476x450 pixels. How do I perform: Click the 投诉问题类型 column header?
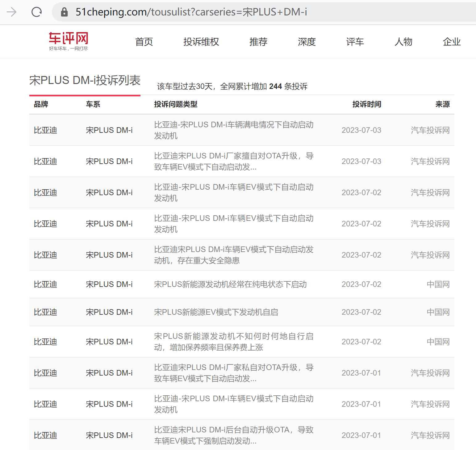(x=176, y=104)
